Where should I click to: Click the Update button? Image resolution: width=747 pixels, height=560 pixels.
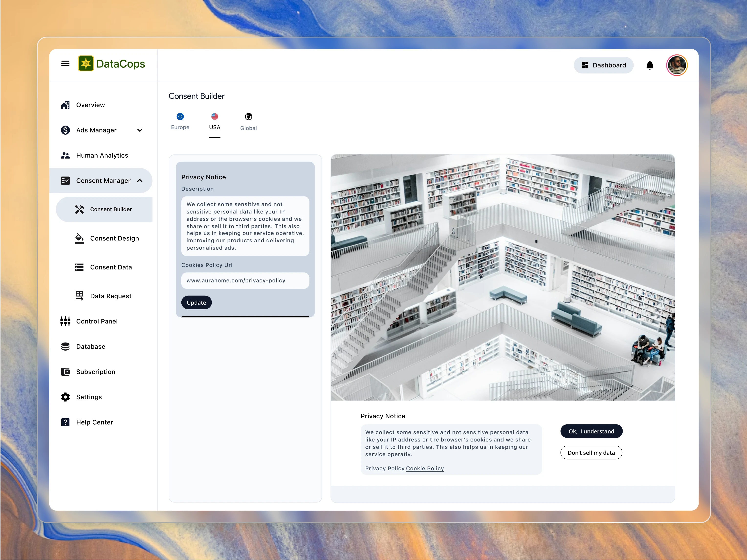pos(196,302)
